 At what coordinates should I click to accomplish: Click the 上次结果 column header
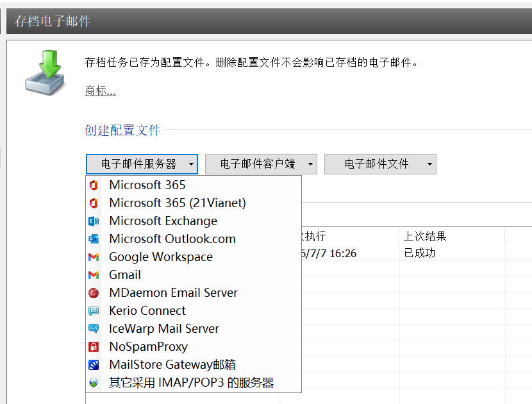pyautogui.click(x=452, y=236)
